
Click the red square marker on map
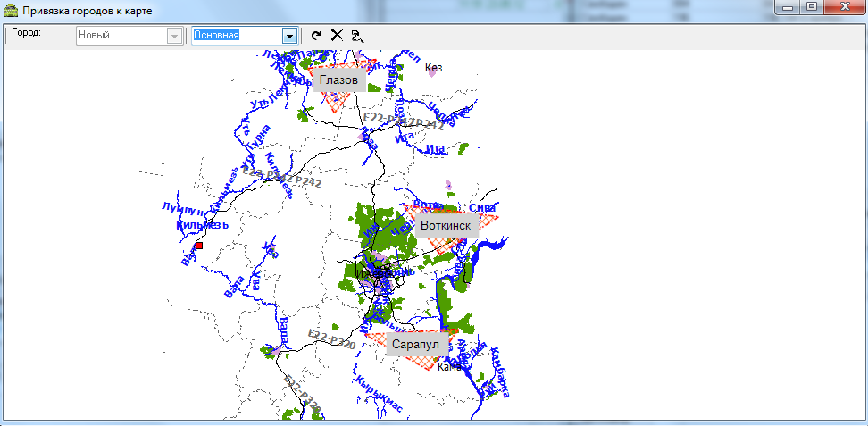(x=199, y=246)
